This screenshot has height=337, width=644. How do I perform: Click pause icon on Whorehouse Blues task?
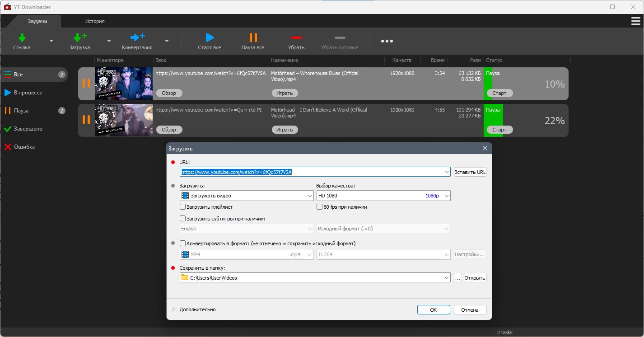[86, 84]
